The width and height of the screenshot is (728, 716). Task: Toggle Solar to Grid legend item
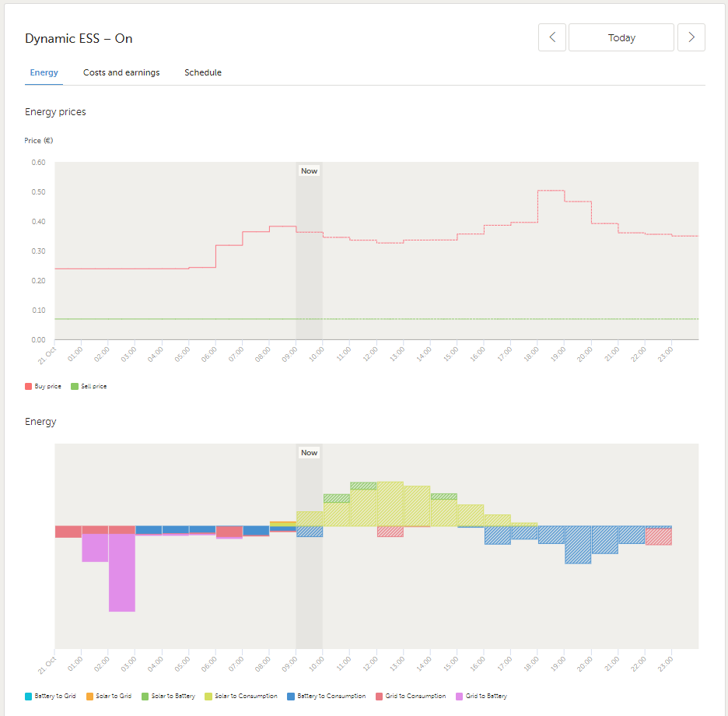click(x=109, y=696)
